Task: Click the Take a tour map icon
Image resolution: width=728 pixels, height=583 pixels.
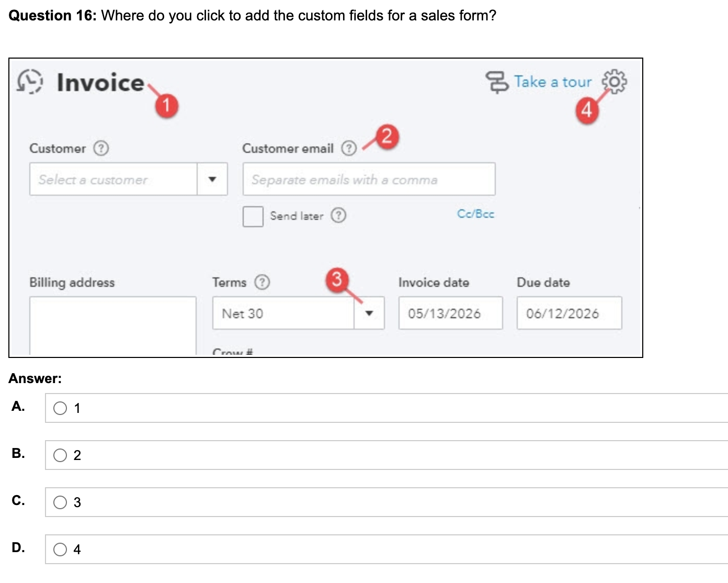Action: (498, 82)
